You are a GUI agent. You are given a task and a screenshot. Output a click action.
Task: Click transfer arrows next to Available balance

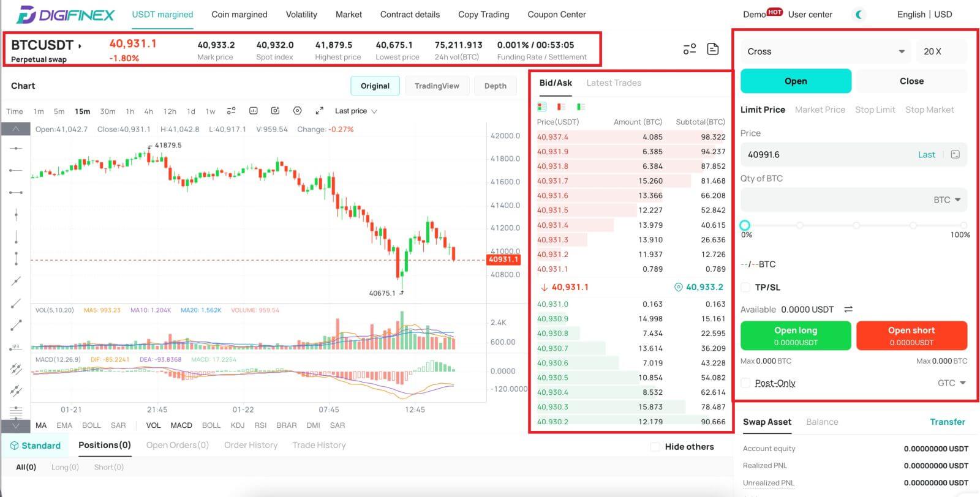pyautogui.click(x=848, y=309)
